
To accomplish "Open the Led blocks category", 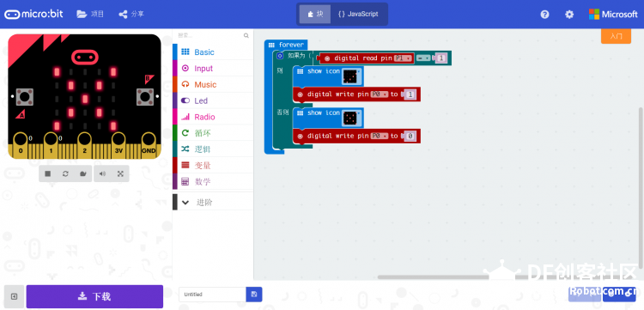I will click(213, 100).
